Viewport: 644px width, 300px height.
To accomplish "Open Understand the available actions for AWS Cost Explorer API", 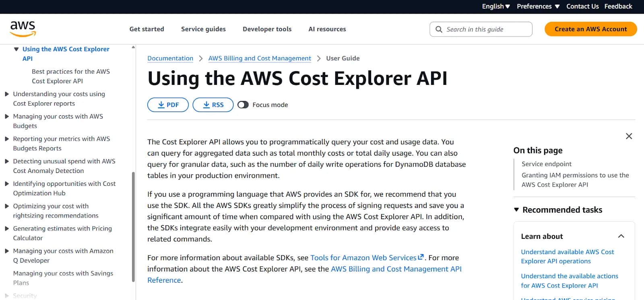I will 570,281.
